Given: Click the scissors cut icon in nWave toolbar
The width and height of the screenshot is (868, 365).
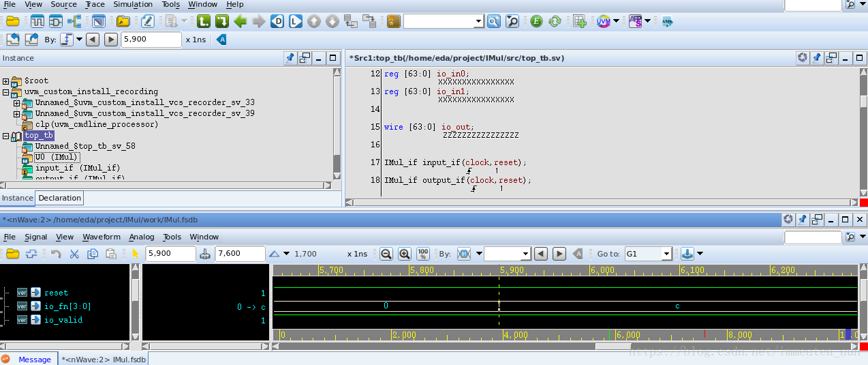Looking at the screenshot, I should (74, 254).
